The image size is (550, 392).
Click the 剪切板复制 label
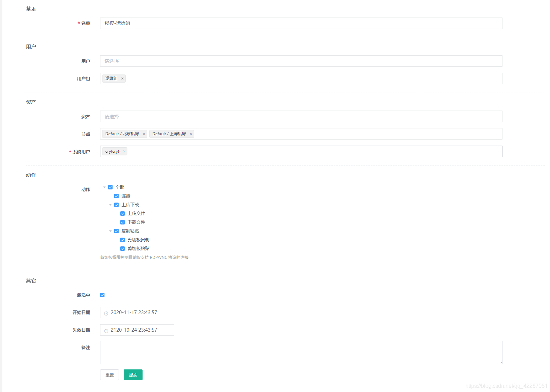(139, 240)
